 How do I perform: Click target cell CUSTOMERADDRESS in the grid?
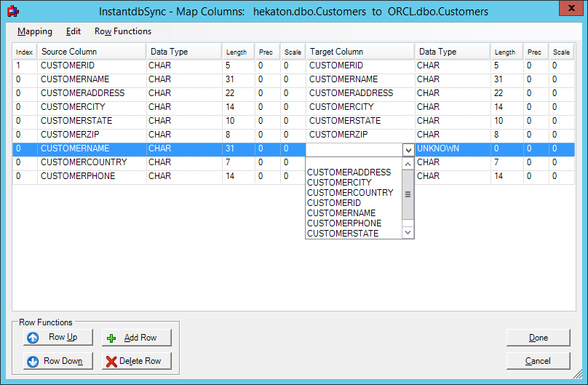tap(360, 93)
